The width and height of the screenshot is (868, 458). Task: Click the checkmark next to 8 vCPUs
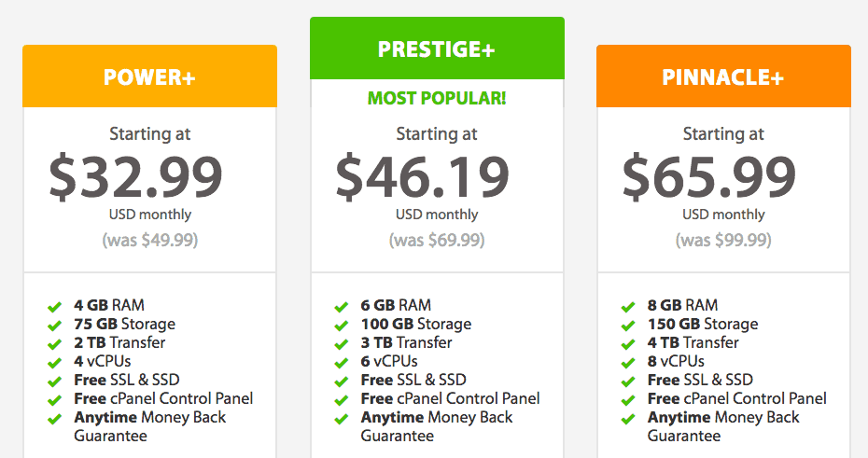coord(628,362)
